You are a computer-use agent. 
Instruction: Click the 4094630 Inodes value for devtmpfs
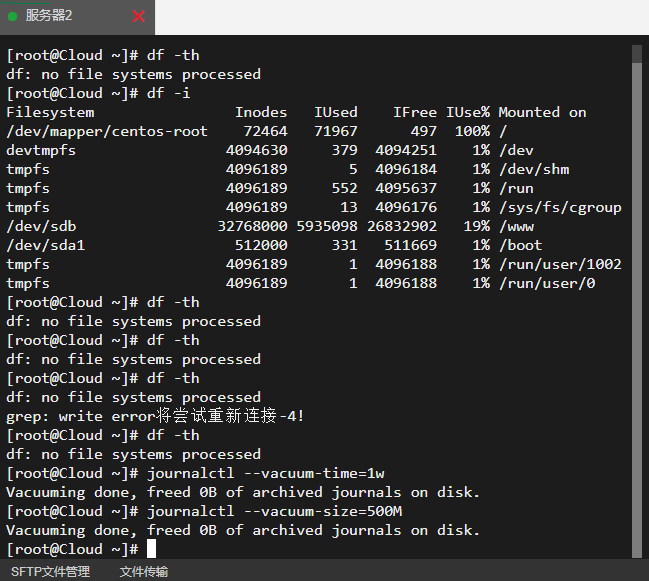[257, 150]
